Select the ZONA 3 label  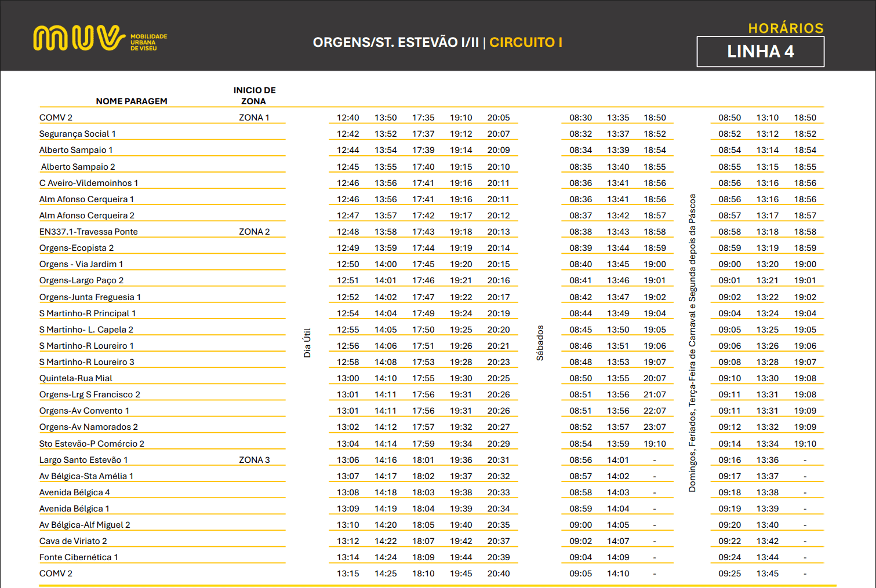pos(254,460)
